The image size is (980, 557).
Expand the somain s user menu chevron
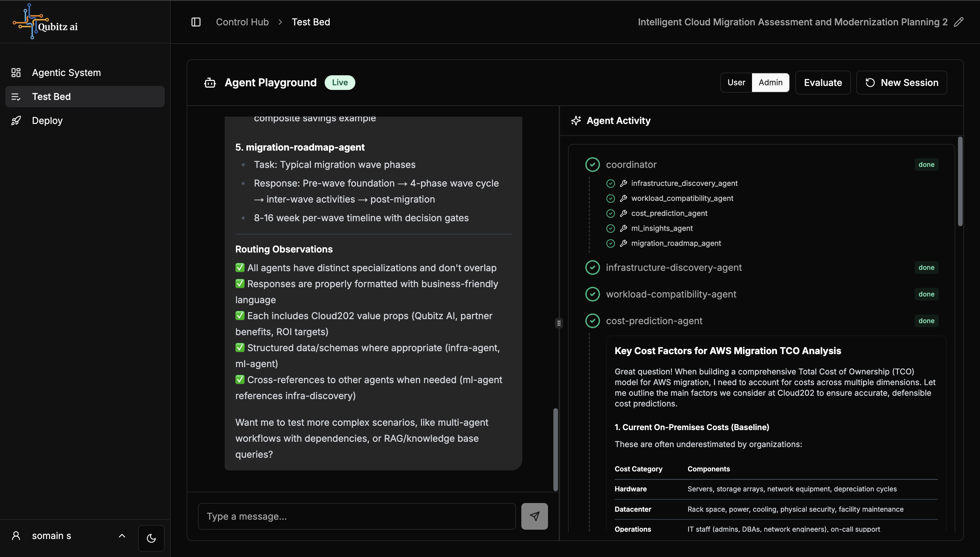tap(122, 536)
